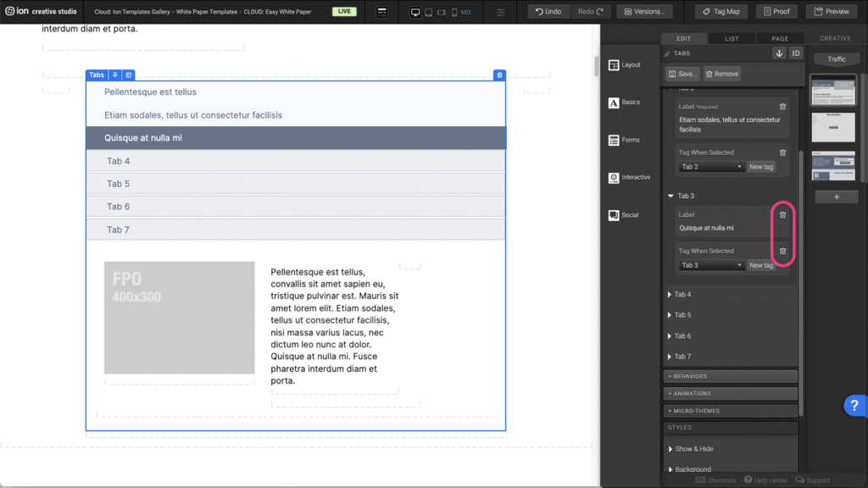Switch to the LIST tab
The image size is (868, 488).
tap(732, 38)
